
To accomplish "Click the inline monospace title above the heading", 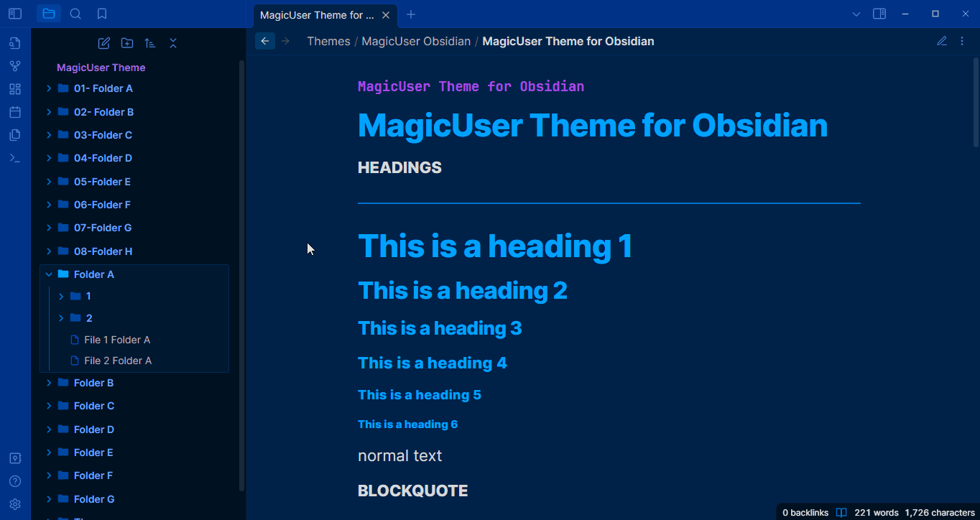I will (x=471, y=87).
